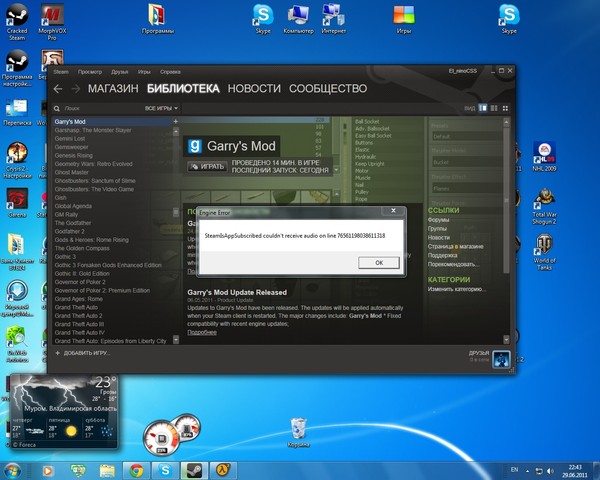Open the Просмотр menu
This screenshot has height=480, width=600.
click(x=90, y=72)
